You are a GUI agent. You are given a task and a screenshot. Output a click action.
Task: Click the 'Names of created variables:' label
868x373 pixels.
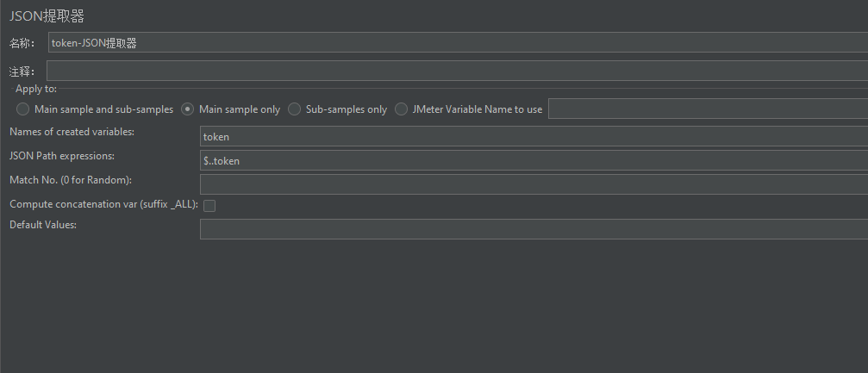[x=72, y=132]
